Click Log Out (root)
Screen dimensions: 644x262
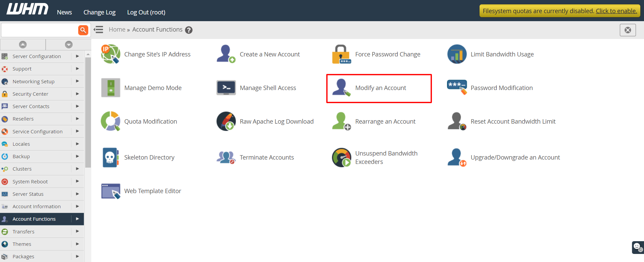(x=146, y=12)
